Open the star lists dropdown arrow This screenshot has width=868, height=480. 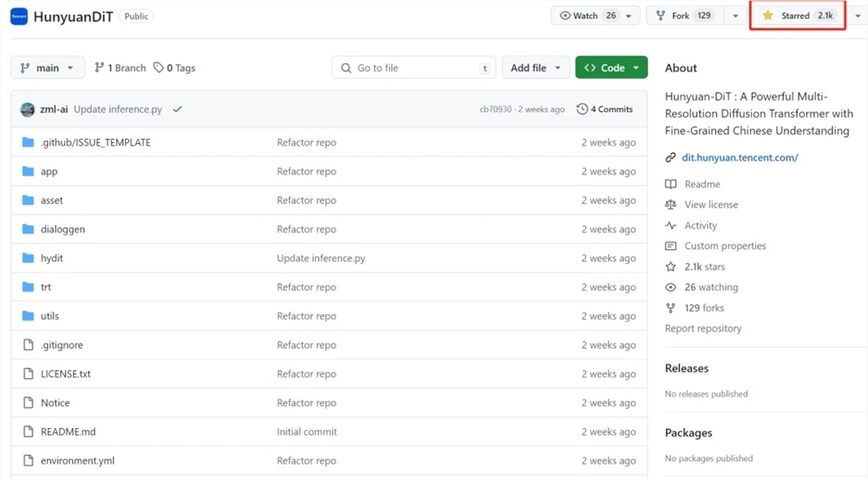tap(858, 16)
